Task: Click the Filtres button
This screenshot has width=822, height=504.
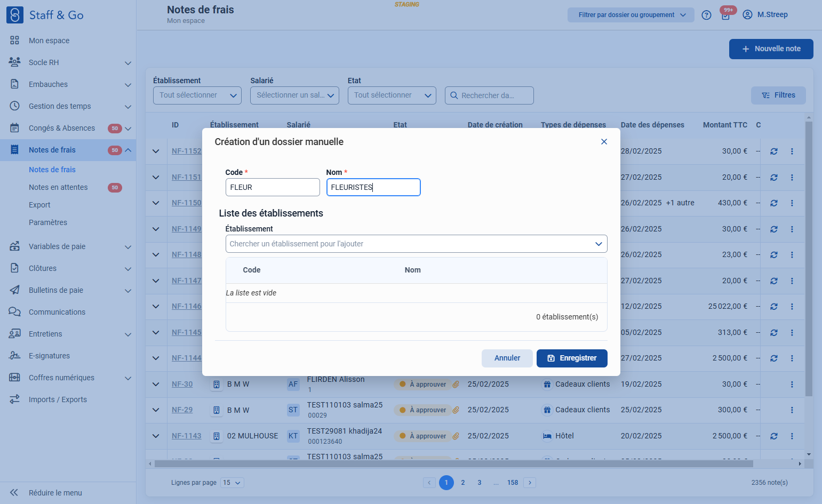Action: [778, 95]
